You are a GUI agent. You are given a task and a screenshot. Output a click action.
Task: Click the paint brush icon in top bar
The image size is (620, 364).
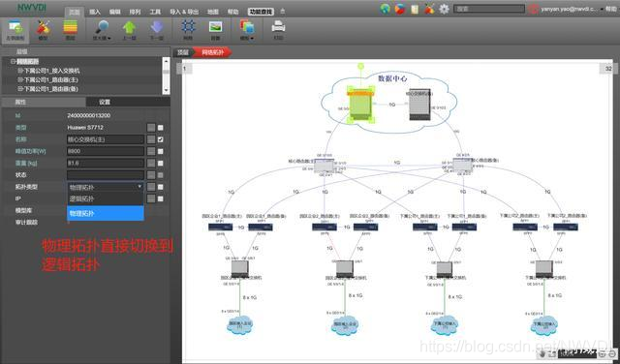pos(429,9)
